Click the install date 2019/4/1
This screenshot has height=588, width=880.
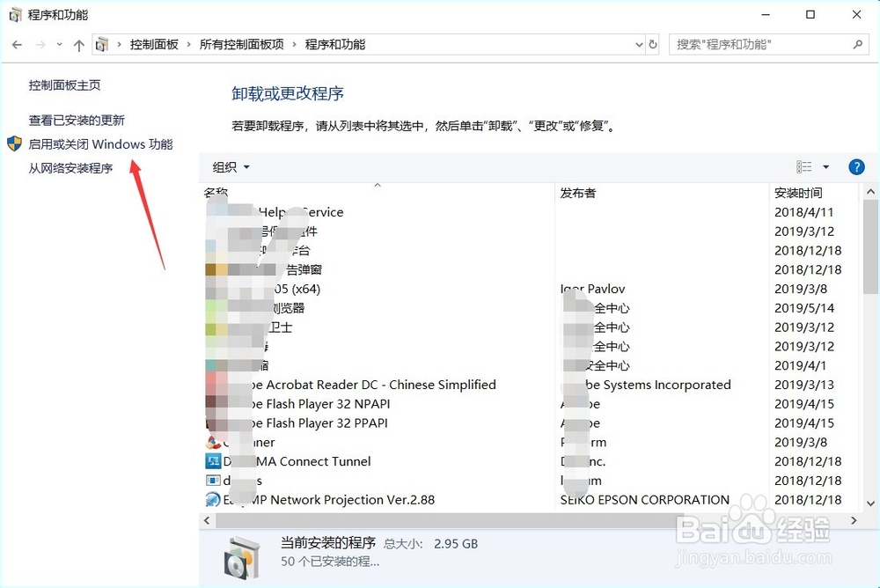point(800,365)
